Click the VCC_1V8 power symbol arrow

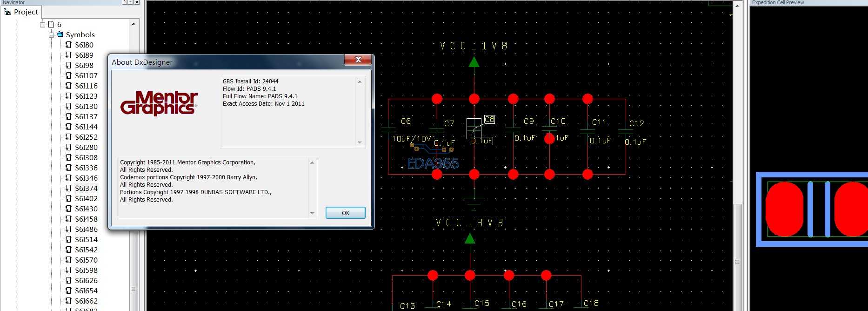pyautogui.click(x=474, y=62)
